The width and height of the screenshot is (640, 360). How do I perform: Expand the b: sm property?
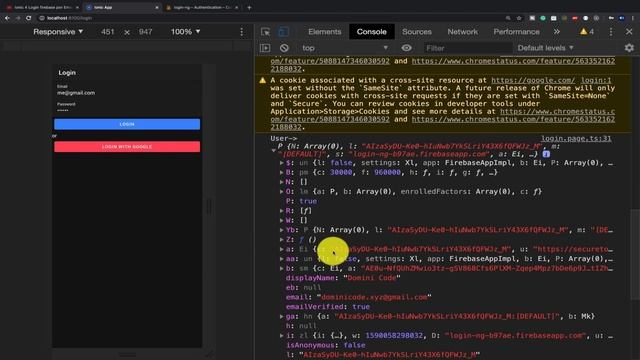point(282,269)
